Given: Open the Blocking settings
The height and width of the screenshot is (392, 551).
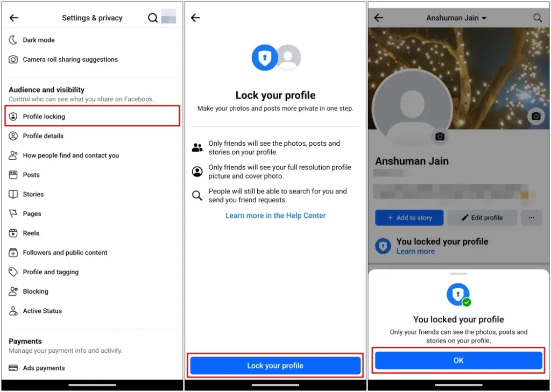Looking at the screenshot, I should coord(92,291).
